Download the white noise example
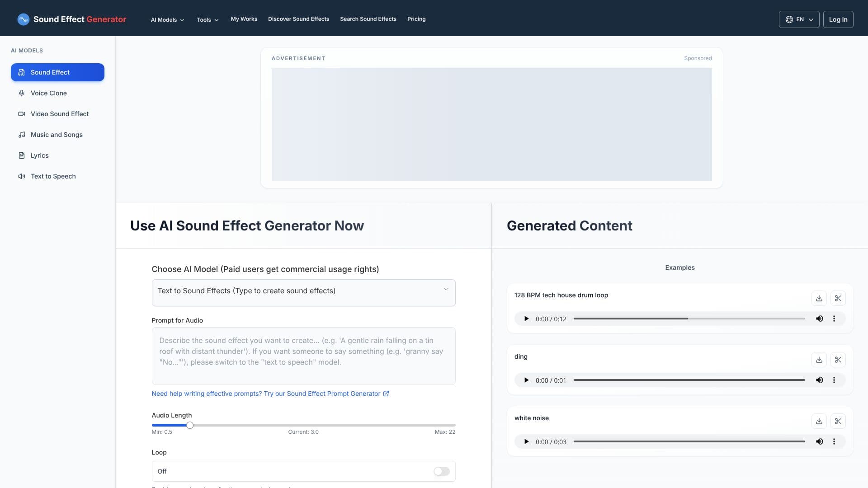 819,421
